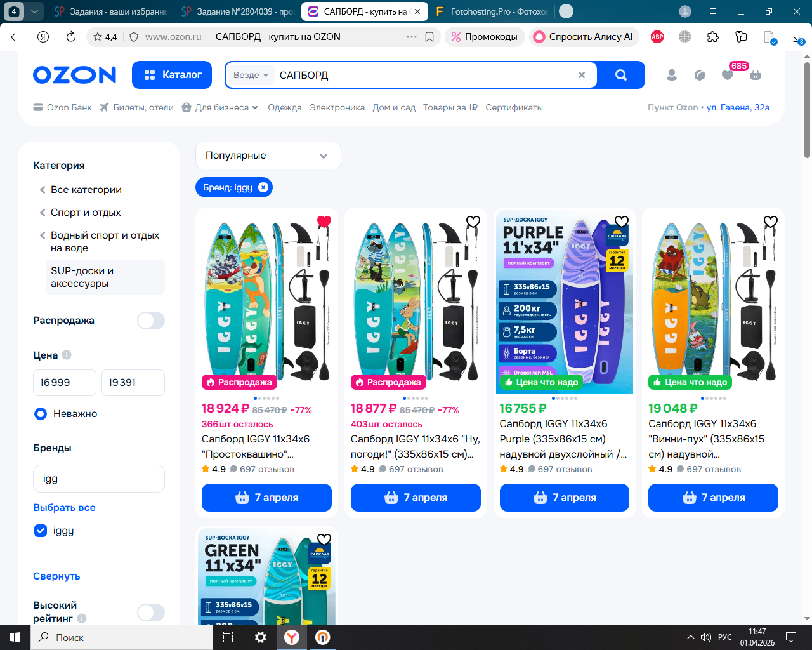
Task: Open the notifications center icon
Action: [x=791, y=637]
